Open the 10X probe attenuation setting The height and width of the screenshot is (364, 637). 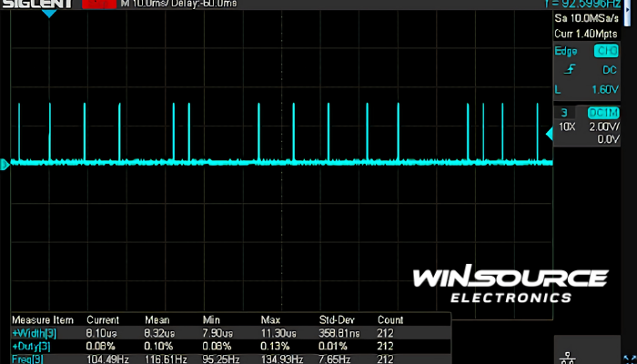pos(565,126)
